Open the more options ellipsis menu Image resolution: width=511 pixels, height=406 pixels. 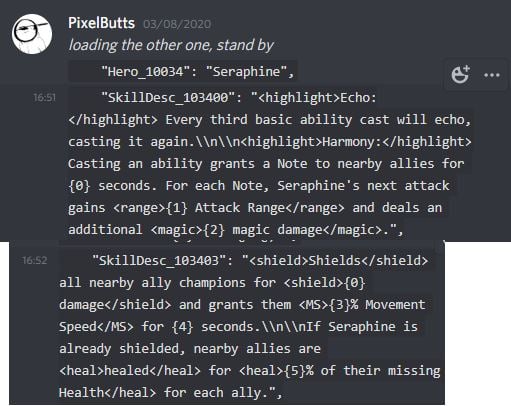click(492, 75)
